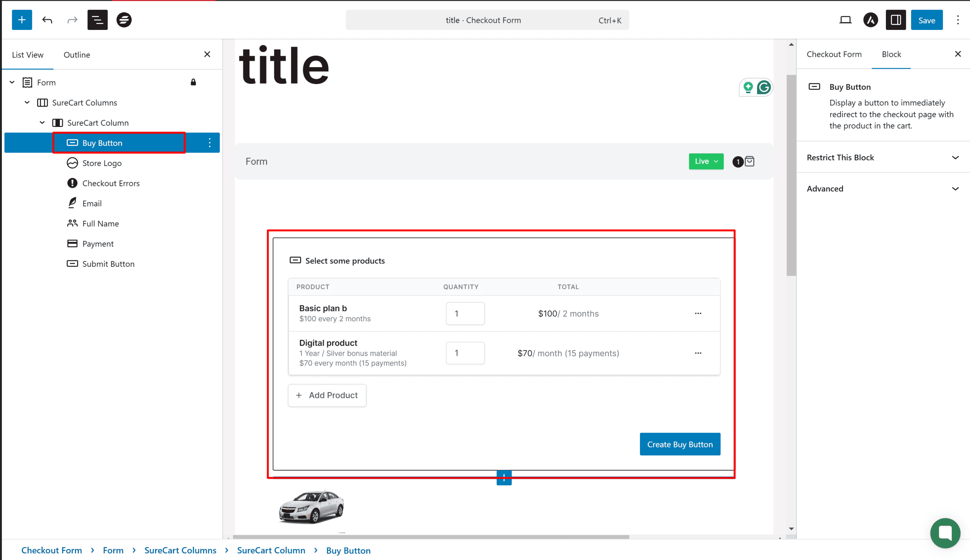This screenshot has width=970, height=560.
Task: Toggle the List View document overview button
Action: click(x=97, y=20)
